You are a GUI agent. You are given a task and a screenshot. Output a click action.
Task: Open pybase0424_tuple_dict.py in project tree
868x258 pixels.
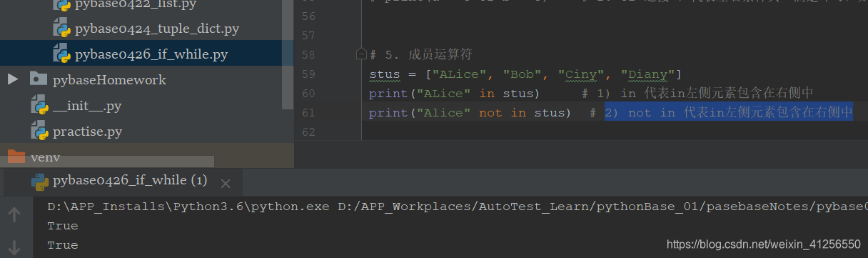(x=156, y=29)
